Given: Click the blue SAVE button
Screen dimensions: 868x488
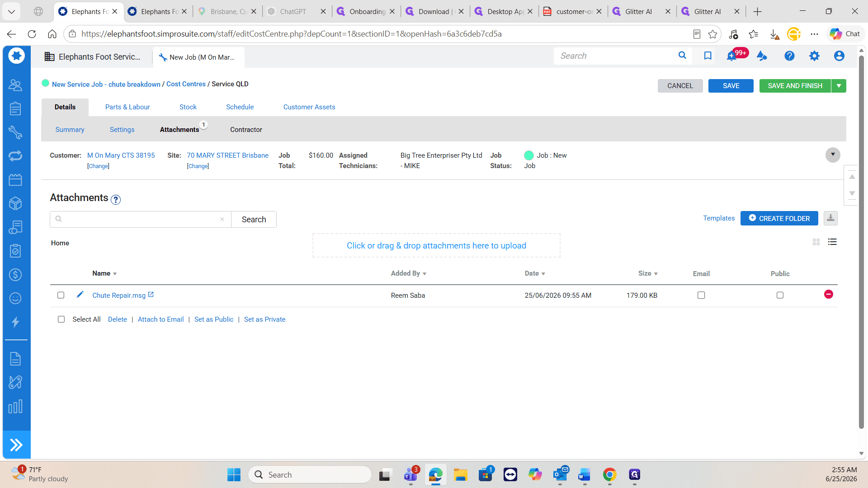Looking at the screenshot, I should pyautogui.click(x=731, y=86).
